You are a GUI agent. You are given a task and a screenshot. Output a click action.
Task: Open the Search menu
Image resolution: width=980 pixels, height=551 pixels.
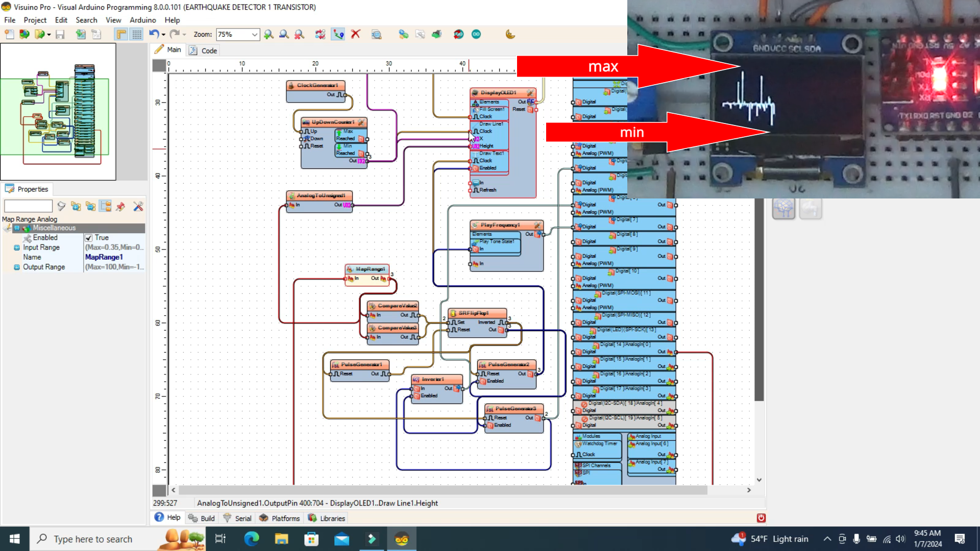(x=86, y=20)
